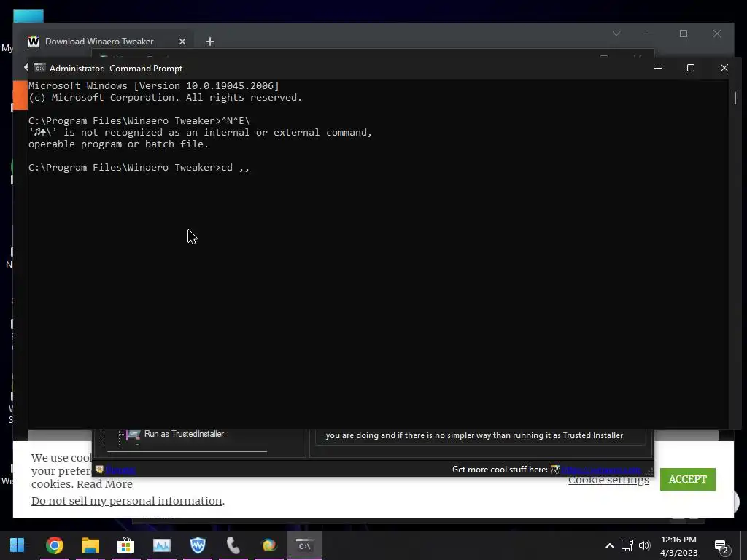Show hidden system tray icons
Viewport: 747px width, 560px height.
coord(609,545)
